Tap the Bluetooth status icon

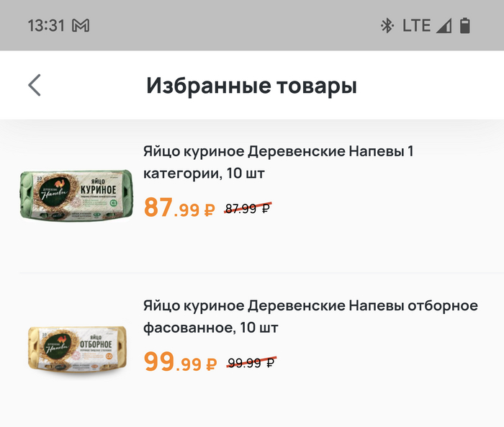click(x=387, y=26)
